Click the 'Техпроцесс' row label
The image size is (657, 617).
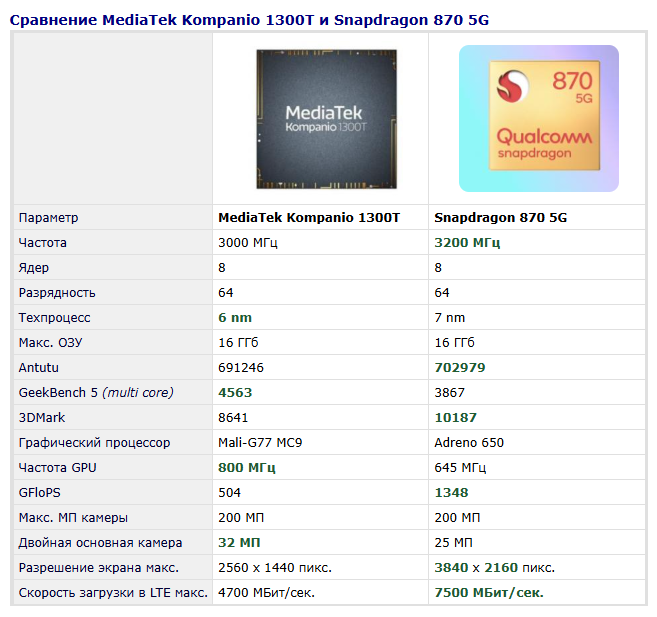[x=54, y=318]
